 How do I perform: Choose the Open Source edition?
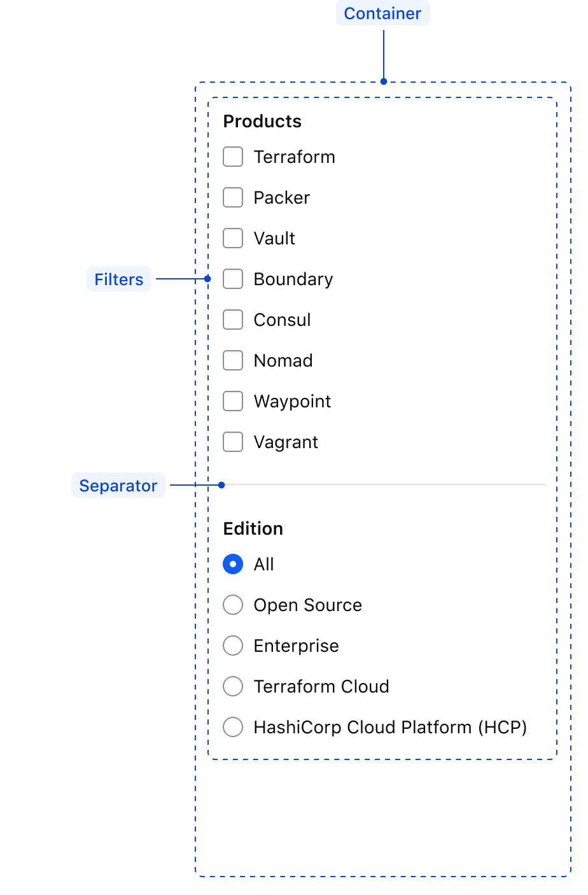coord(233,605)
